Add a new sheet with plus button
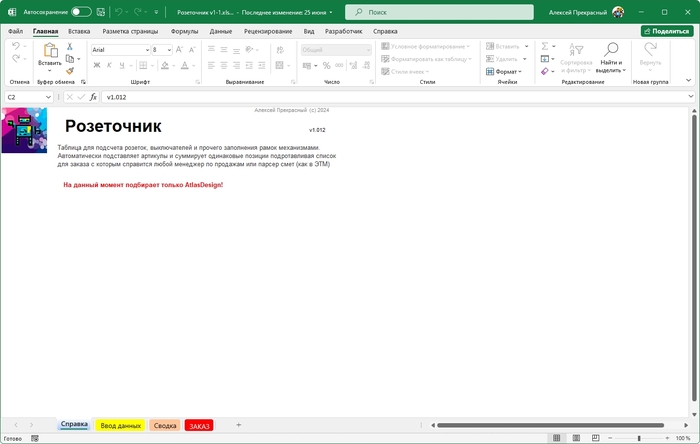This screenshot has width=700, height=444. (x=238, y=425)
